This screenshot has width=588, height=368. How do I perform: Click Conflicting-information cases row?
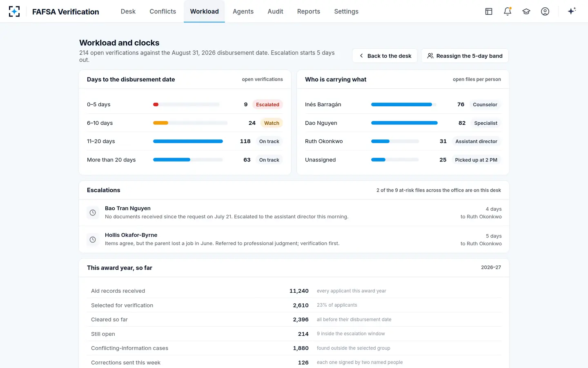click(294, 348)
